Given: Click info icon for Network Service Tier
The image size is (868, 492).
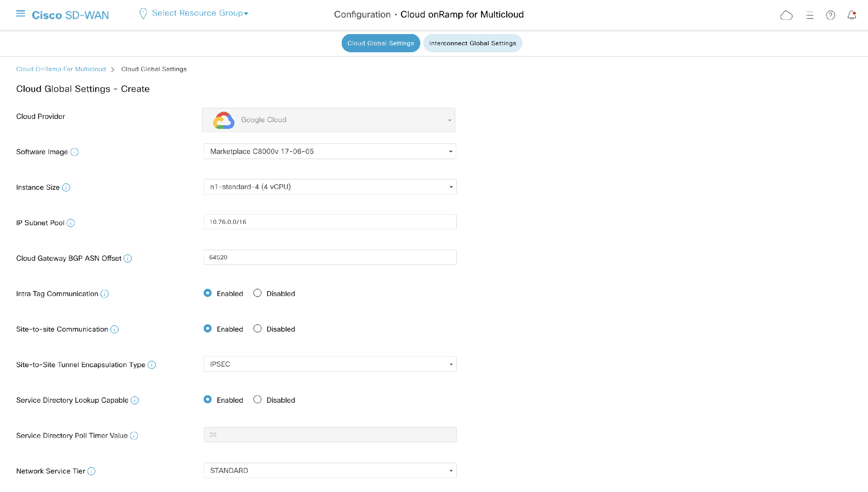Looking at the screenshot, I should click(91, 471).
